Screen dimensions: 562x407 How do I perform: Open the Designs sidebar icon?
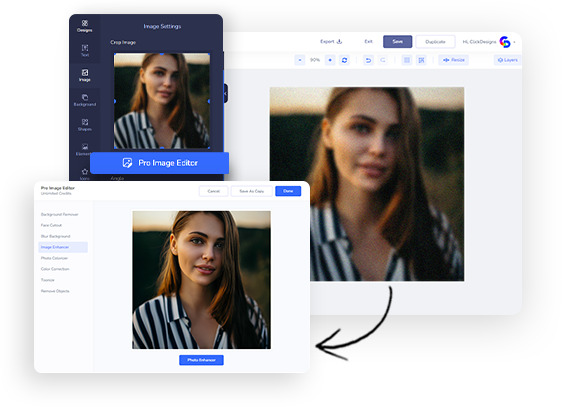[x=85, y=26]
